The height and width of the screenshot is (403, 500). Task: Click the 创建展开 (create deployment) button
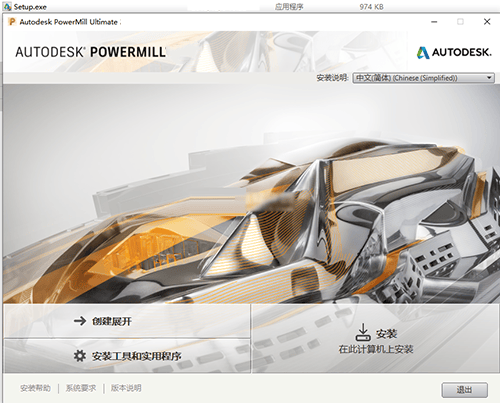[x=127, y=321]
